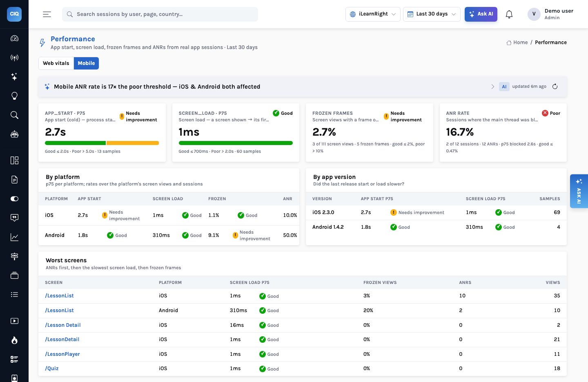588x382 pixels.
Task: Focus the search sessions input field
Action: click(160, 14)
